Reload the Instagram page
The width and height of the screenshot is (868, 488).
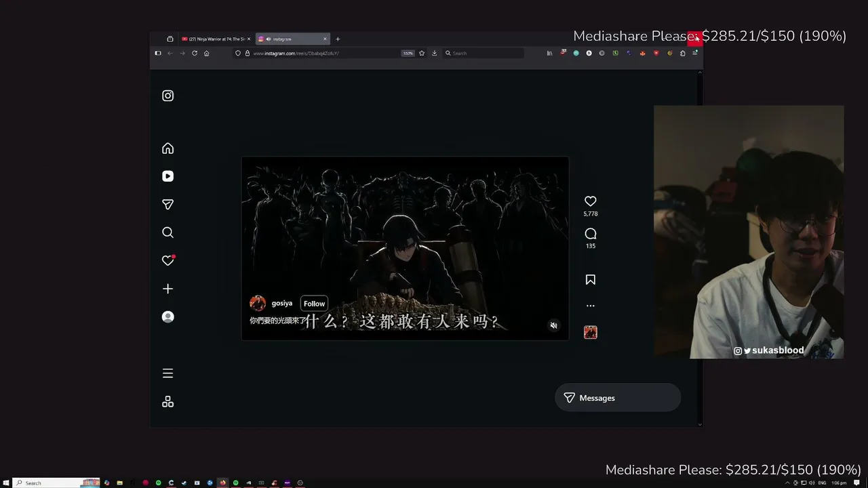pos(195,53)
